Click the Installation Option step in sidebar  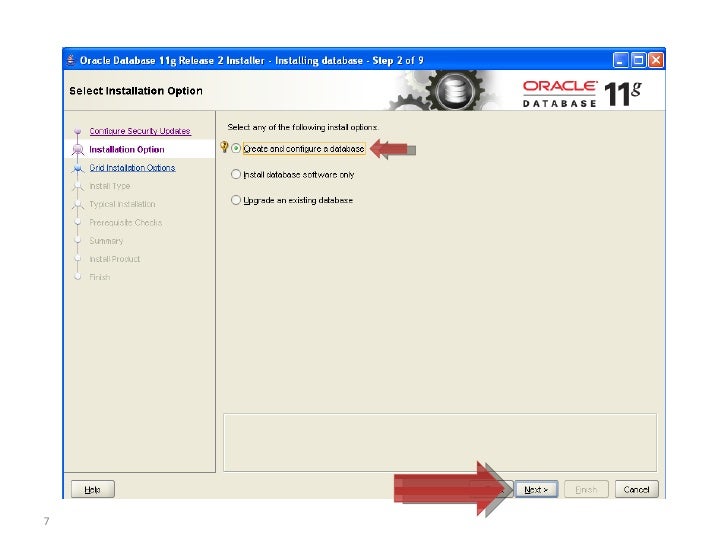pos(127,150)
